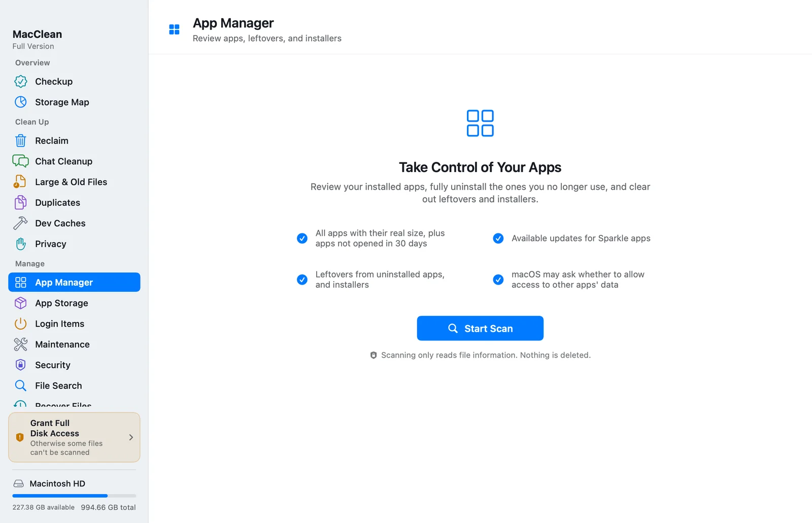Open Dev Caches from sidebar
Screen dimensions: 812x523
coord(74,223)
